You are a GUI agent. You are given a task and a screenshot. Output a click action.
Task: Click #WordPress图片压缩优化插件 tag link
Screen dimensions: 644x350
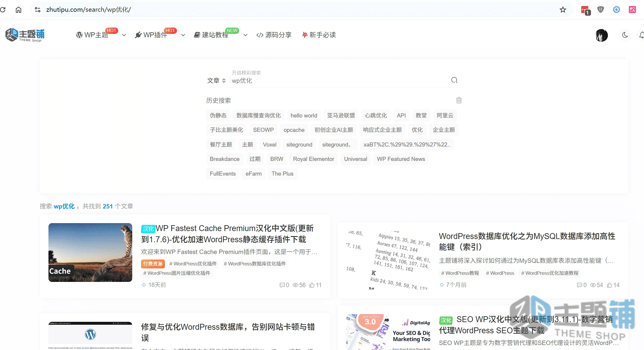point(177,273)
